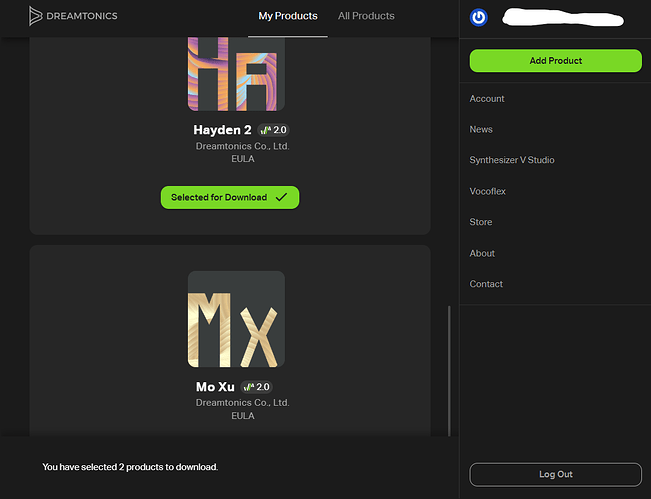Click the Hayden 2 version 2.0 badge
651x499 pixels.
point(273,130)
